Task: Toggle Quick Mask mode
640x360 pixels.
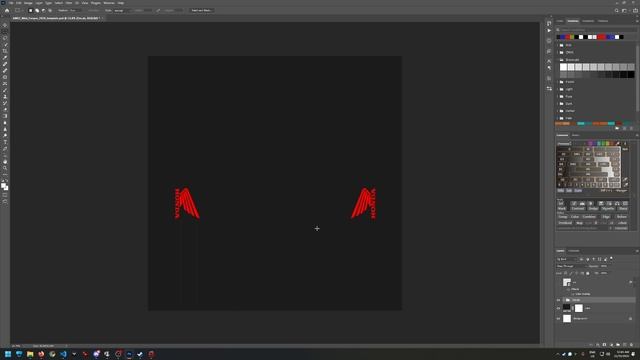Action: [x=5, y=195]
